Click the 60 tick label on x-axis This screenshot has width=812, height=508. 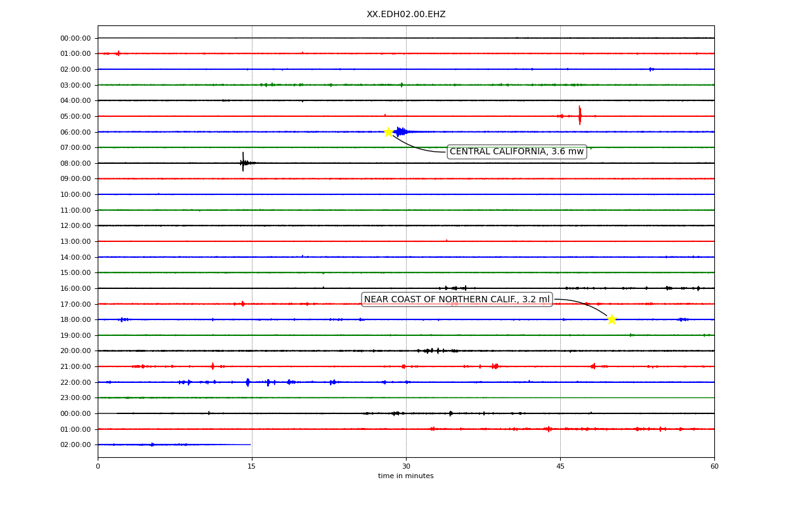point(714,467)
